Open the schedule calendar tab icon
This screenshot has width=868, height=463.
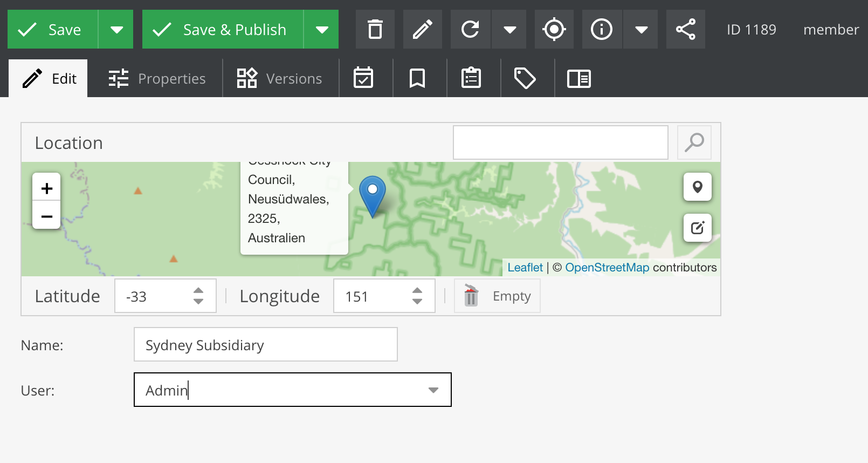click(x=363, y=78)
